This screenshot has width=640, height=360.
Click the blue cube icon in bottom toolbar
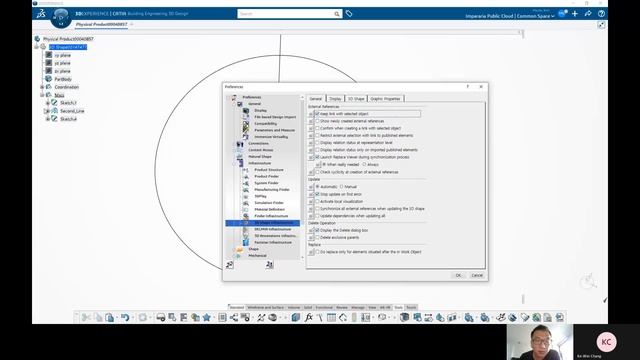click(x=296, y=317)
